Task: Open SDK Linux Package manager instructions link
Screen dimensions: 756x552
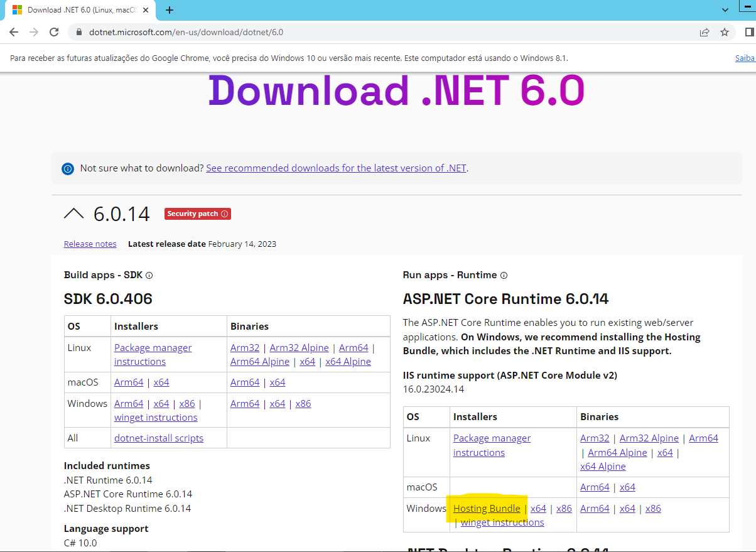Action: [153, 355]
